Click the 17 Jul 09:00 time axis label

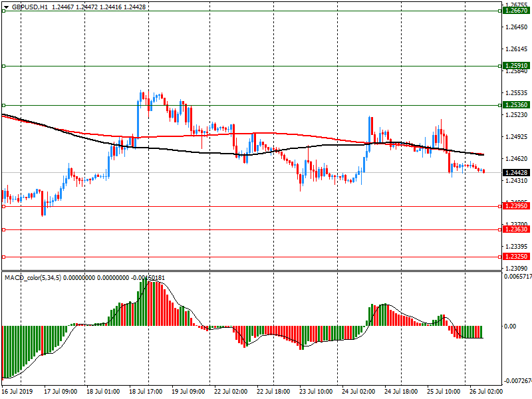coord(61,392)
